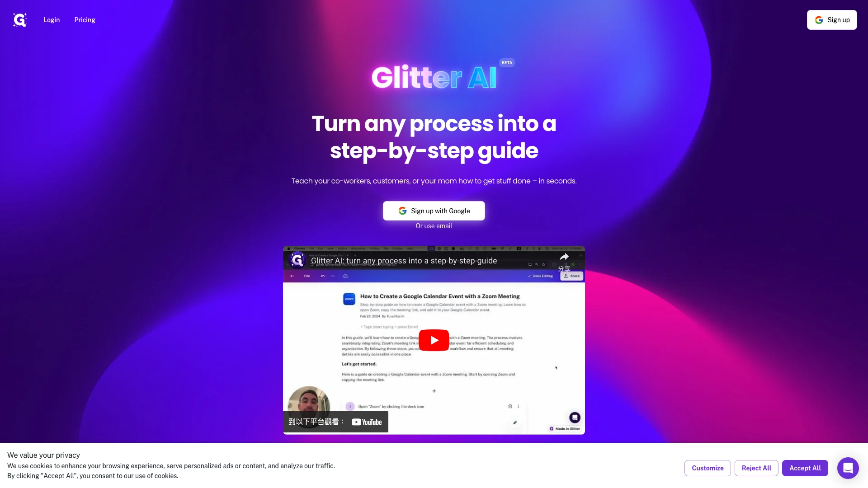Click the YouTube play button icon
Image resolution: width=868 pixels, height=488 pixels.
(434, 340)
